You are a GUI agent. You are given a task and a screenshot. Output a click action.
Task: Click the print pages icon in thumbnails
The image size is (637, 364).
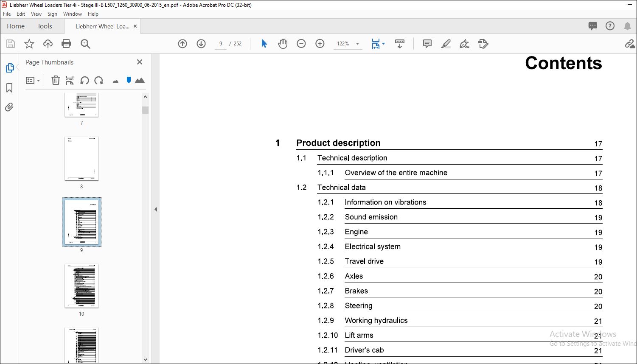point(70,80)
